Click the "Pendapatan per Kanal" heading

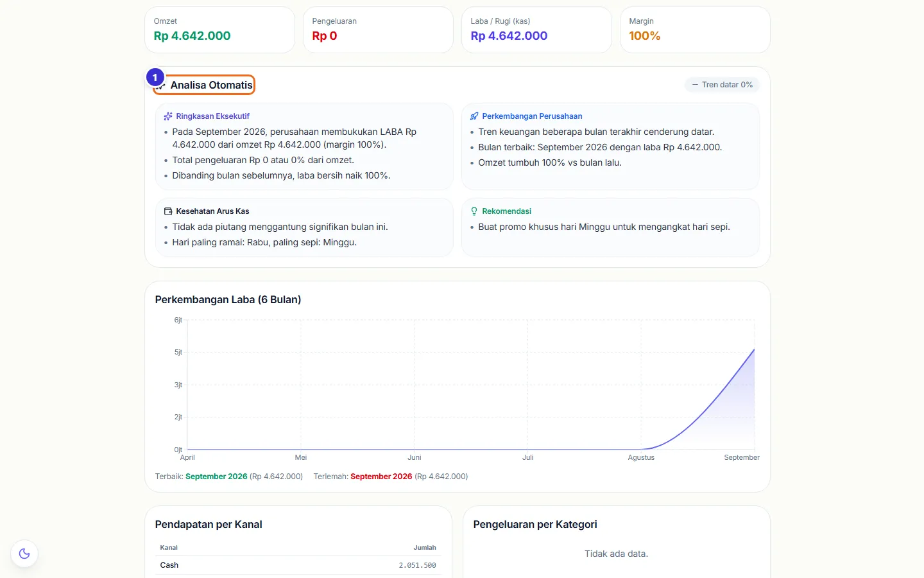click(x=209, y=524)
